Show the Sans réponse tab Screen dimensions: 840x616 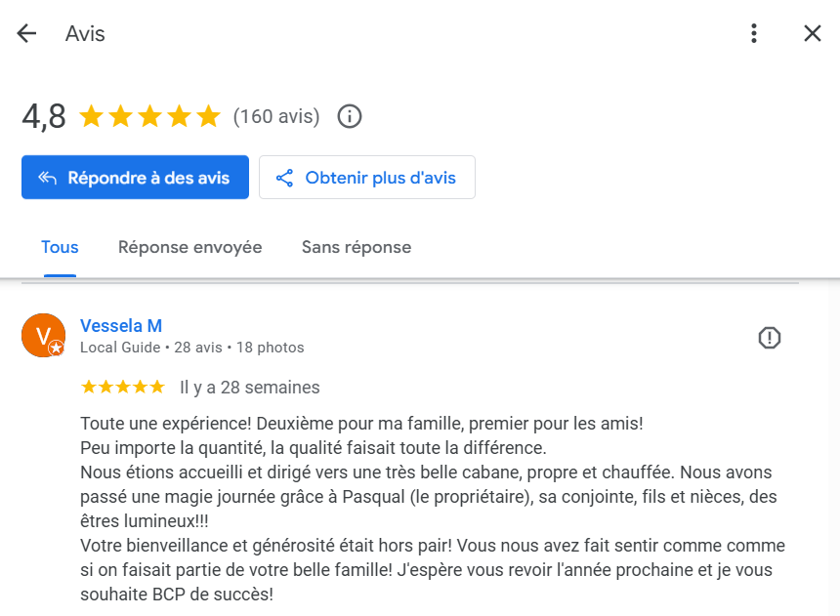(357, 247)
